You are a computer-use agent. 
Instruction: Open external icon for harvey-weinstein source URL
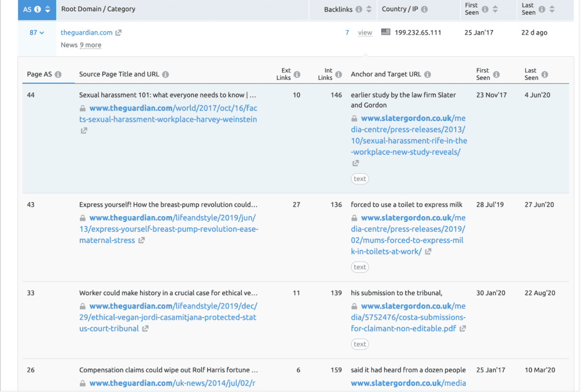(84, 130)
